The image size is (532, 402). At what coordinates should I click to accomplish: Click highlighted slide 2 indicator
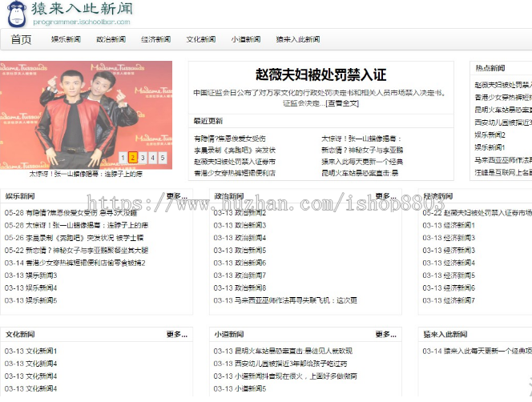coord(133,158)
